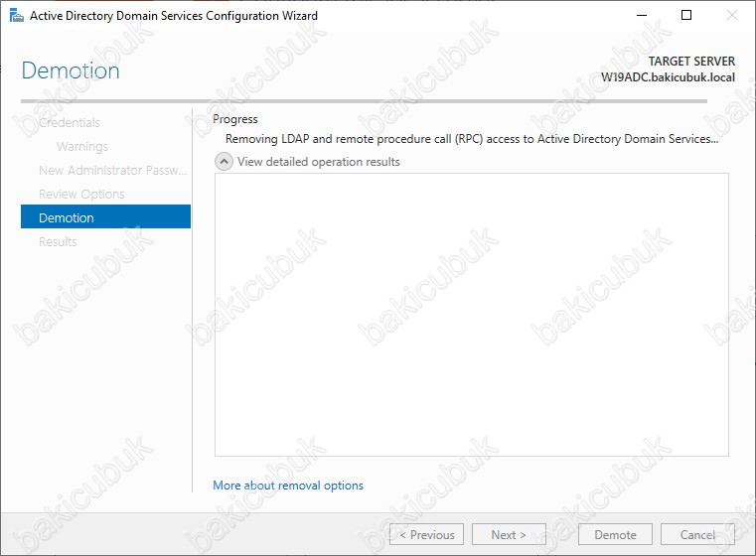Click the detailed operation results box
The width and height of the screenshot is (756, 556).
coord(472,315)
